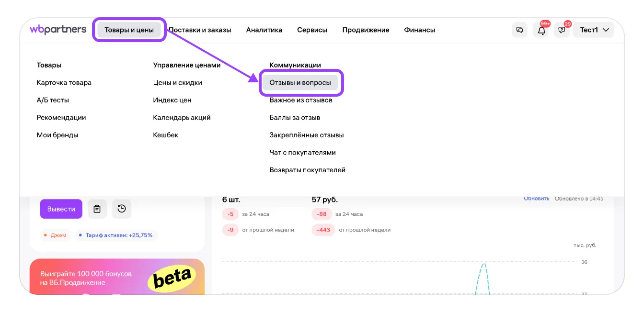Select Календарь акций item

[182, 118]
